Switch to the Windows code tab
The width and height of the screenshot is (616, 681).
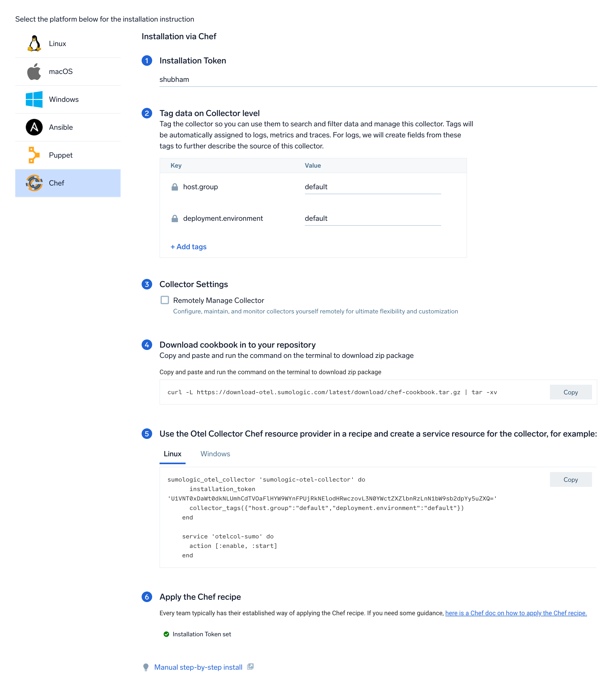click(215, 454)
